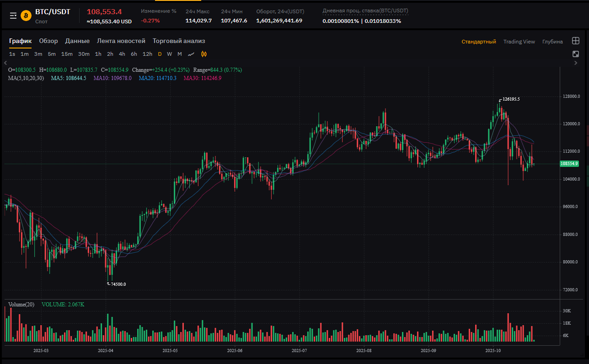Expand chart to fullscreen
589x364 pixels.
(576, 54)
